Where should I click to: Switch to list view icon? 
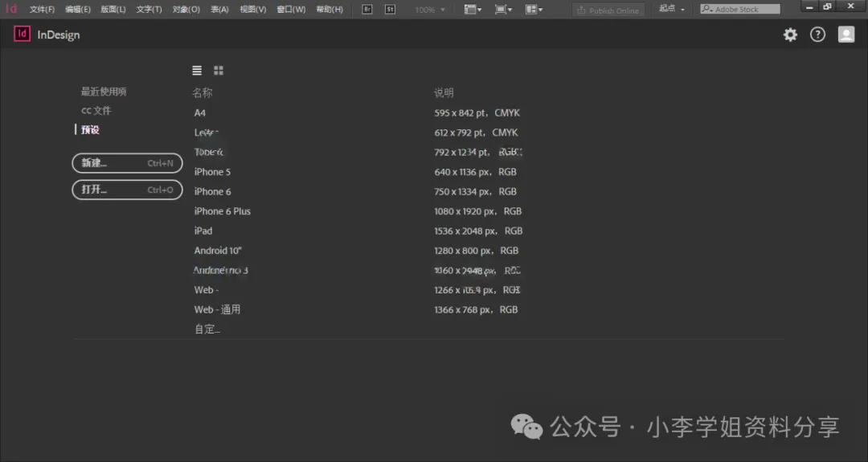pos(197,70)
